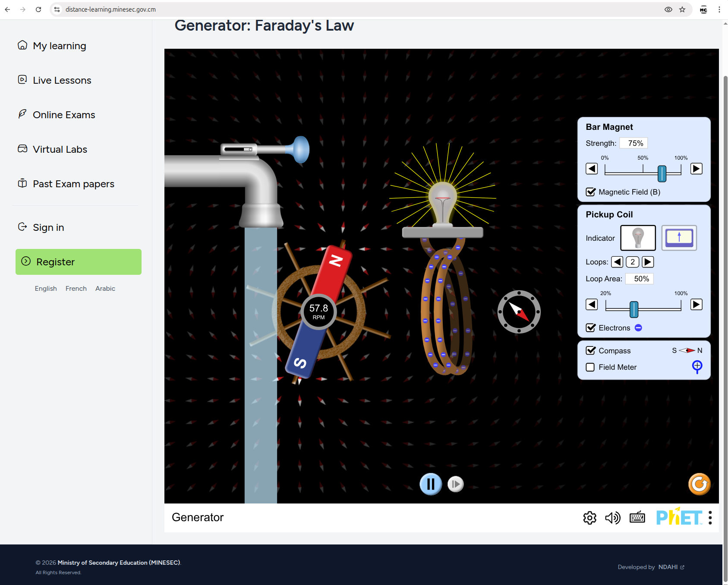Click the compass in the simulation
The width and height of the screenshot is (728, 585).
519,312
